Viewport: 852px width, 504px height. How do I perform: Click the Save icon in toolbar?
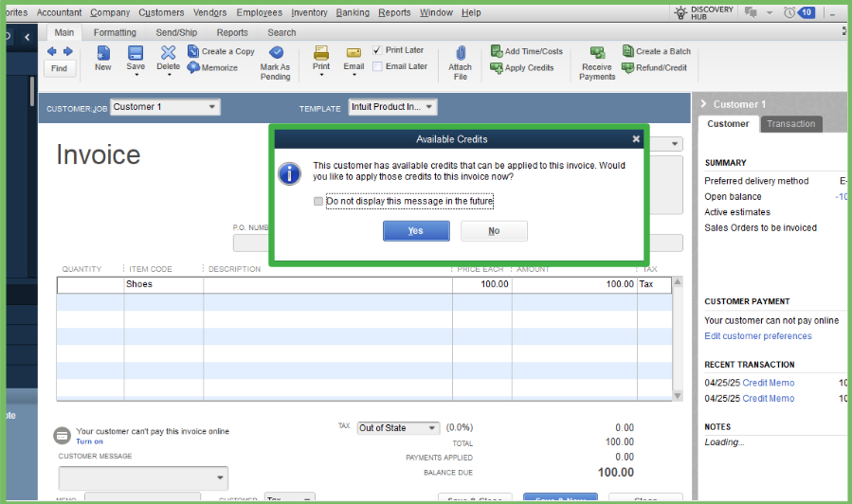coord(136,53)
